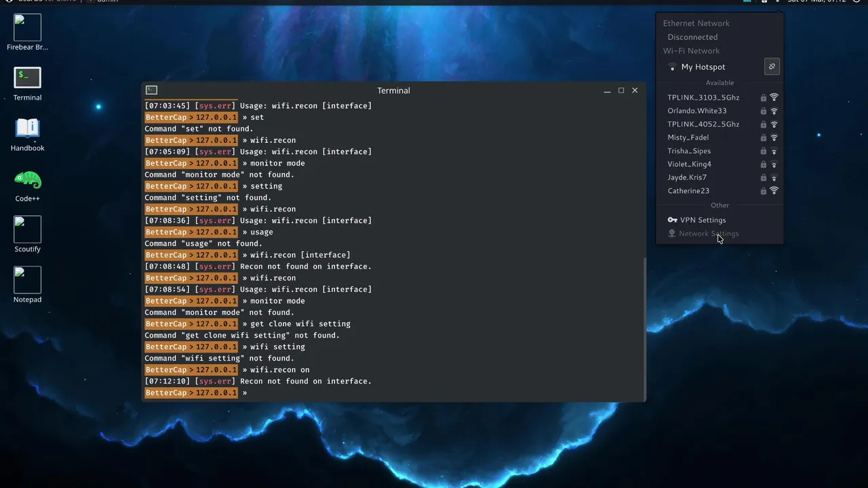Open the Firebear Browser desktop icon
868x488 pixels.
[27, 32]
